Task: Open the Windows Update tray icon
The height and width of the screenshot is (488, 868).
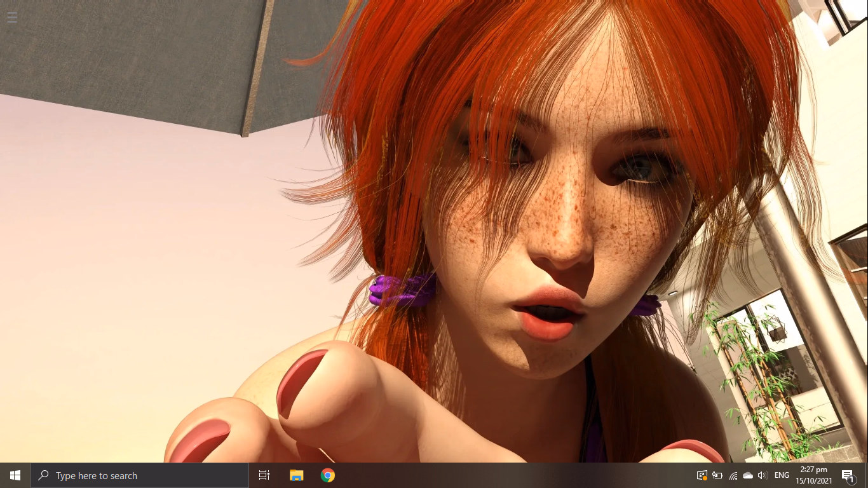Action: click(702, 475)
